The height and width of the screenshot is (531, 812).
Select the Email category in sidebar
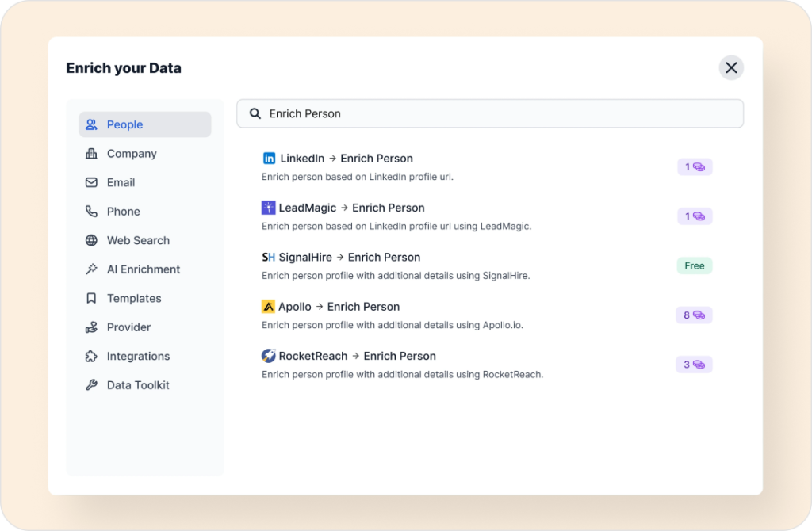[x=121, y=182]
